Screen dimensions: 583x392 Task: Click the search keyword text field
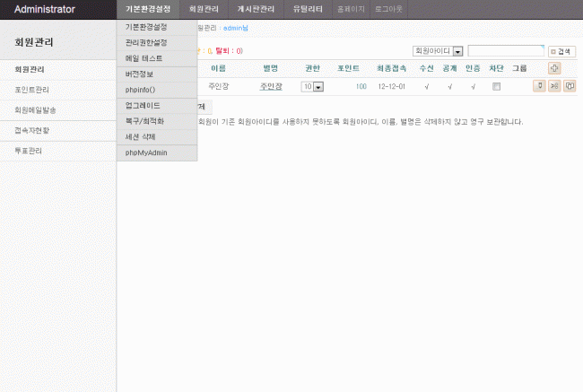505,52
